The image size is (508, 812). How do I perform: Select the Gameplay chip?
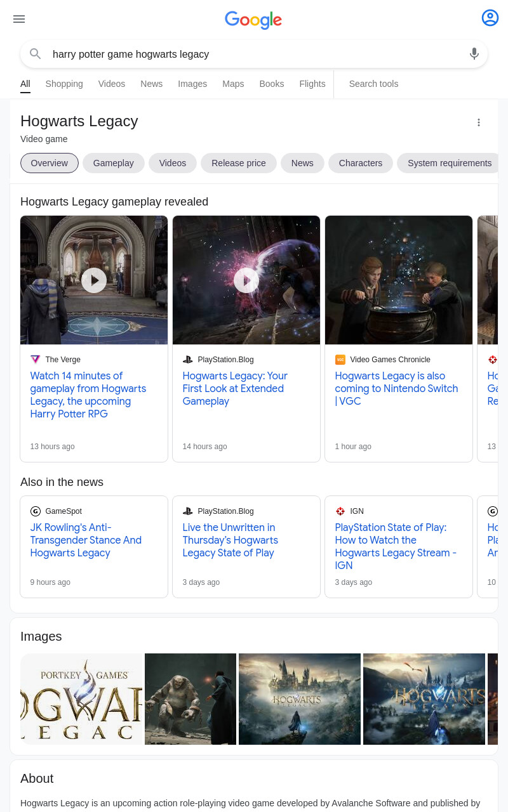[x=114, y=163]
